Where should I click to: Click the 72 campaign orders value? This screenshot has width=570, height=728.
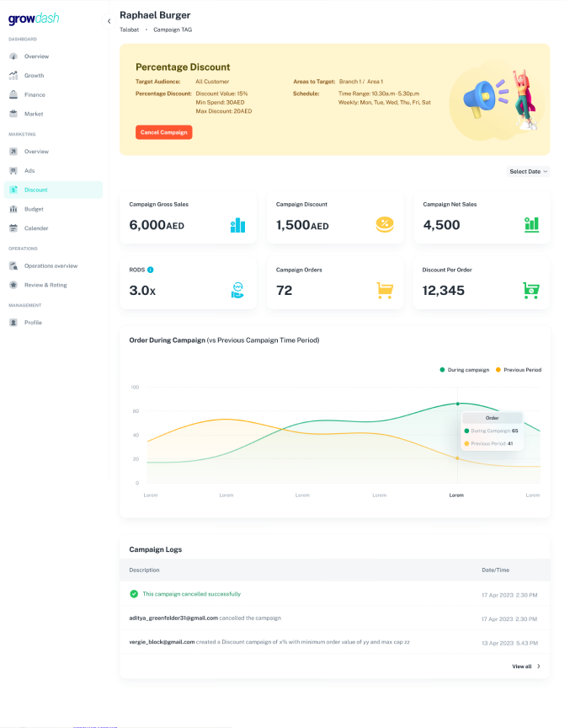click(x=285, y=291)
